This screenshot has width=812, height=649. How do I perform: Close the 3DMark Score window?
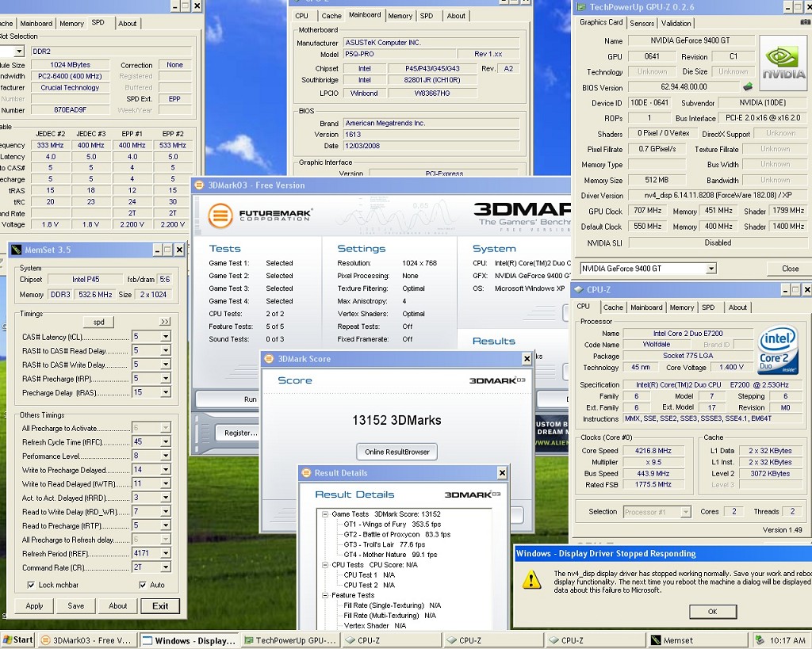click(x=527, y=359)
